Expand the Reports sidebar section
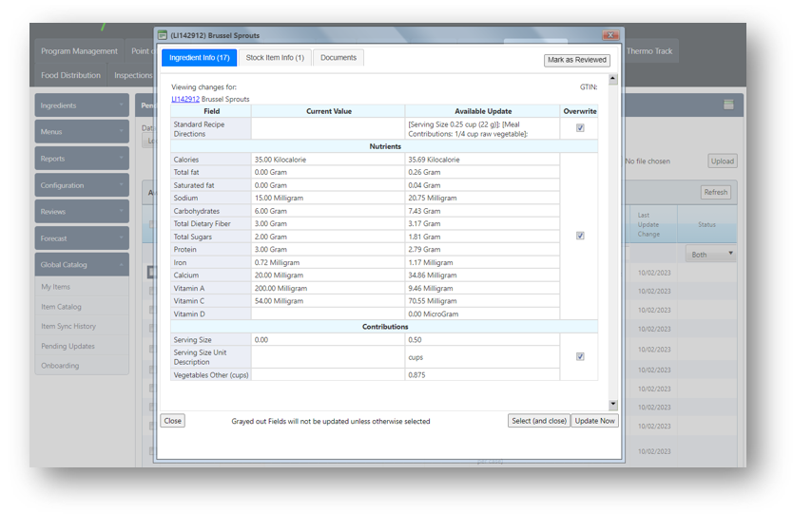 coord(82,159)
